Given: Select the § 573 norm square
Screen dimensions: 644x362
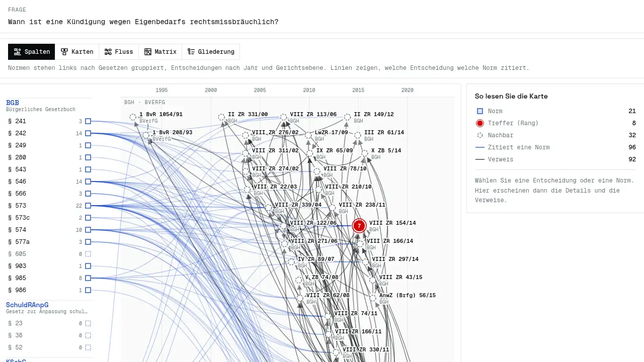Looking at the screenshot, I should tap(88, 206).
